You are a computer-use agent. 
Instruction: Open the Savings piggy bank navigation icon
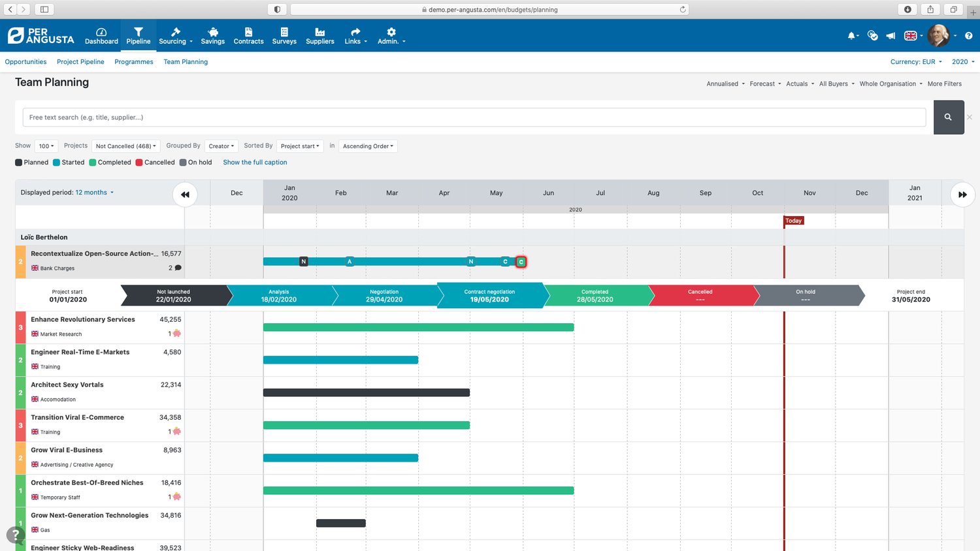(212, 31)
